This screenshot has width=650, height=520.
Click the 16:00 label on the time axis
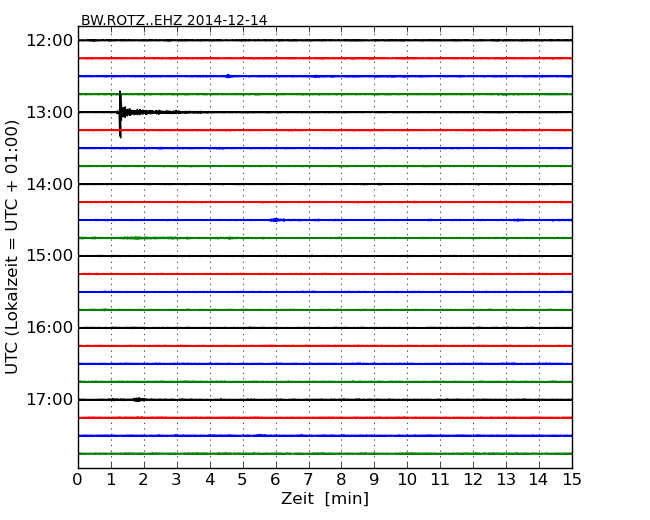point(50,328)
